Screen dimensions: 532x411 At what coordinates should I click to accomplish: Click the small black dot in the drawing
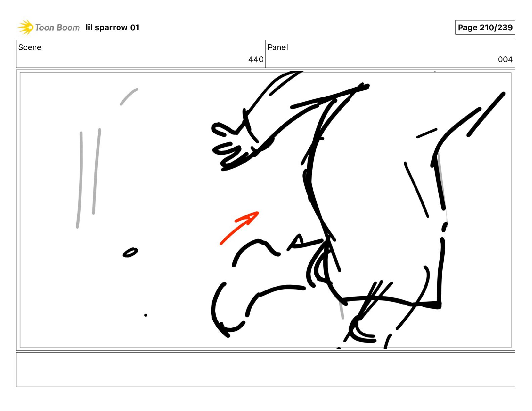pyautogui.click(x=145, y=315)
